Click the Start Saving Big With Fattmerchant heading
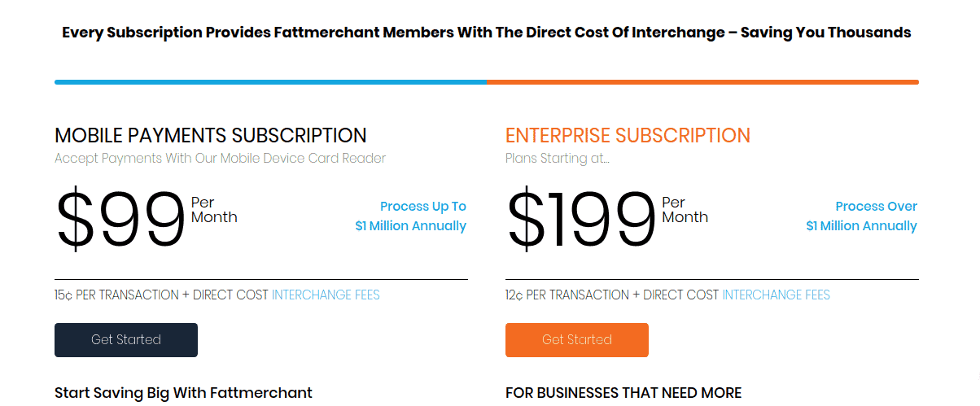This screenshot has height=406, width=980. click(183, 393)
